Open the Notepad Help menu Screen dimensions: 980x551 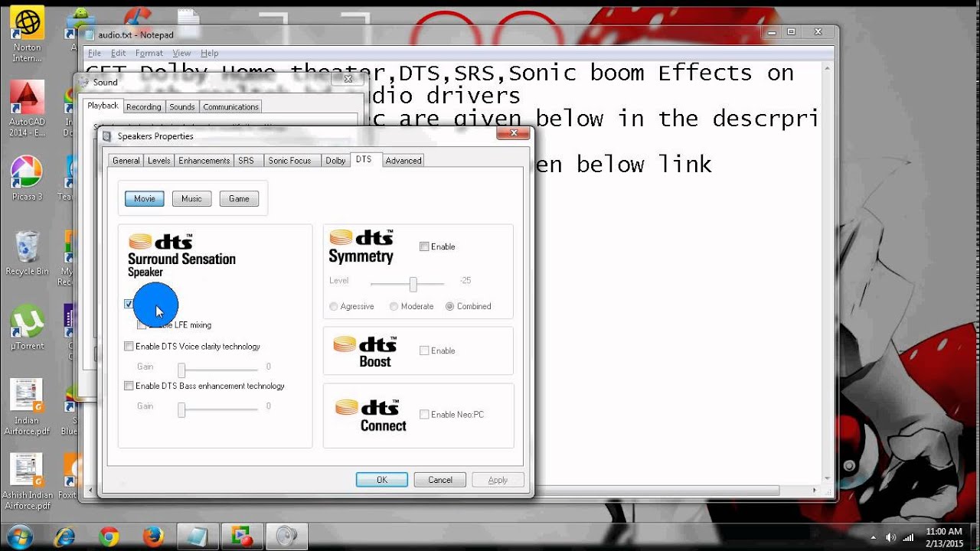(210, 53)
